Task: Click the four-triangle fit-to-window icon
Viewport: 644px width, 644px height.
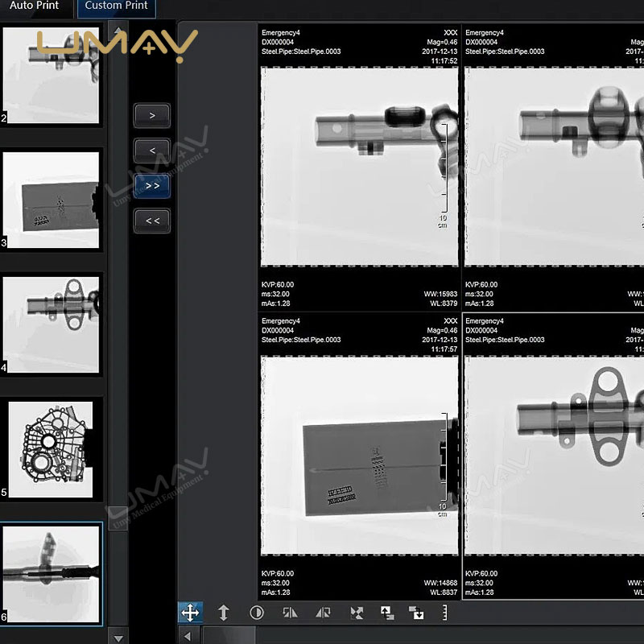Action: point(357,613)
